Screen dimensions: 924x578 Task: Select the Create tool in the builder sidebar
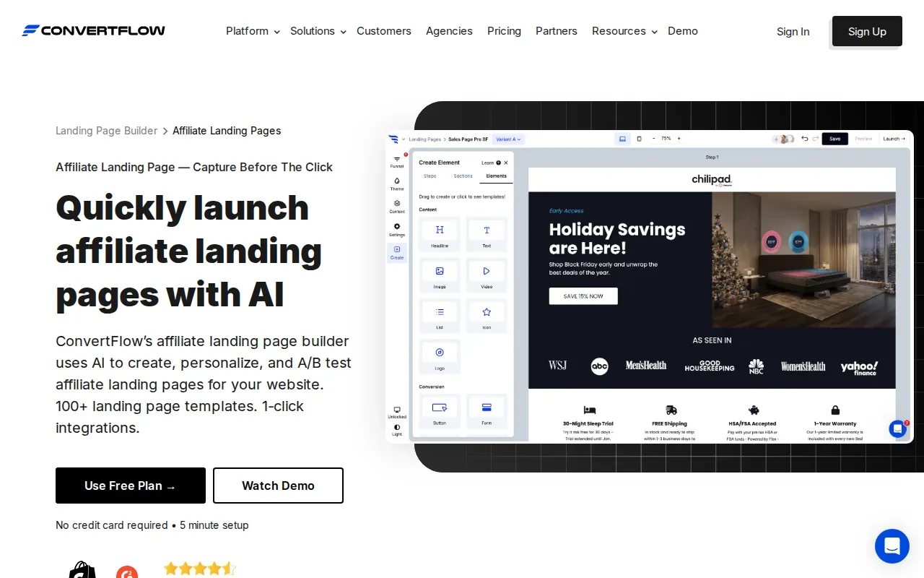[397, 252]
